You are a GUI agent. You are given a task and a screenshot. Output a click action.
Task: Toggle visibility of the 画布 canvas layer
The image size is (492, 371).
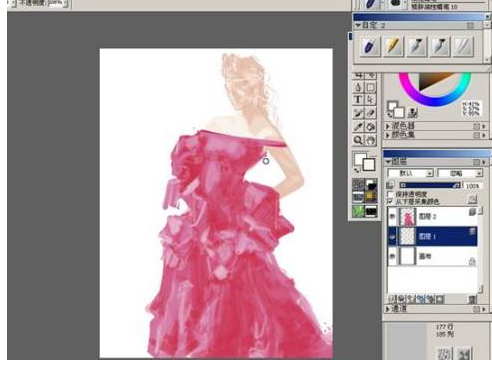click(x=393, y=256)
